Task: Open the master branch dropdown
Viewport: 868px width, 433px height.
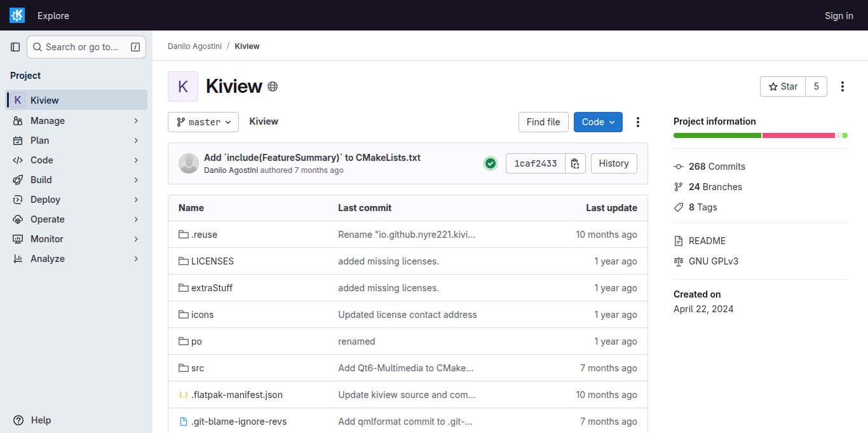Action: [x=203, y=122]
